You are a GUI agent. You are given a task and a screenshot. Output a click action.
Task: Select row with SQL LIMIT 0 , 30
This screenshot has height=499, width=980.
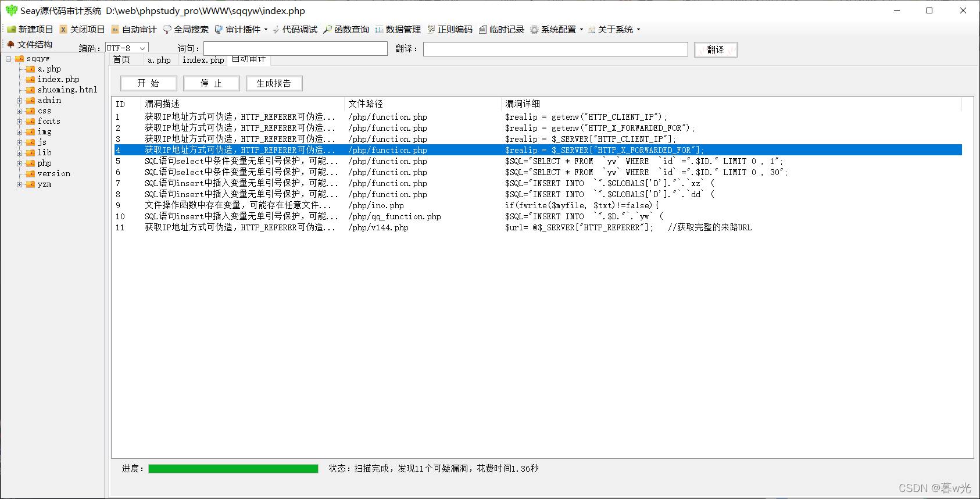tap(538, 172)
